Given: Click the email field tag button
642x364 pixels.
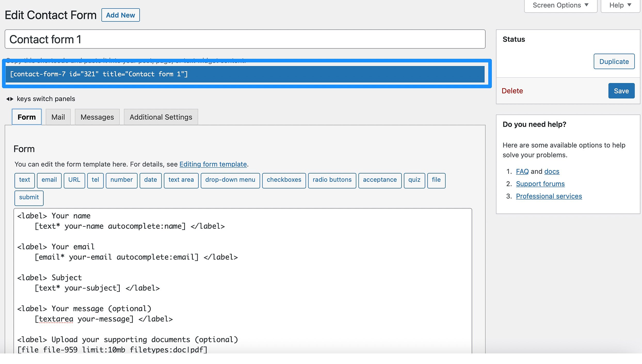Looking at the screenshot, I should click(x=48, y=180).
